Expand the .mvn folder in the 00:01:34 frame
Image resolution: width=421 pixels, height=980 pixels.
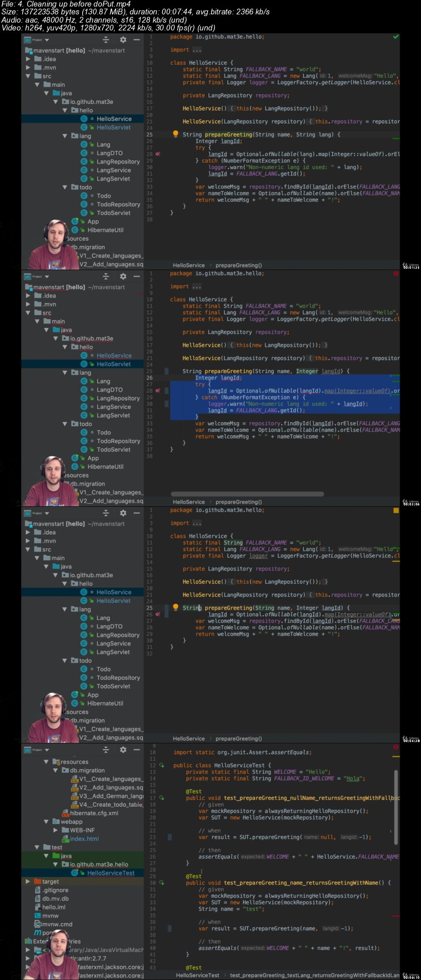(x=28, y=68)
